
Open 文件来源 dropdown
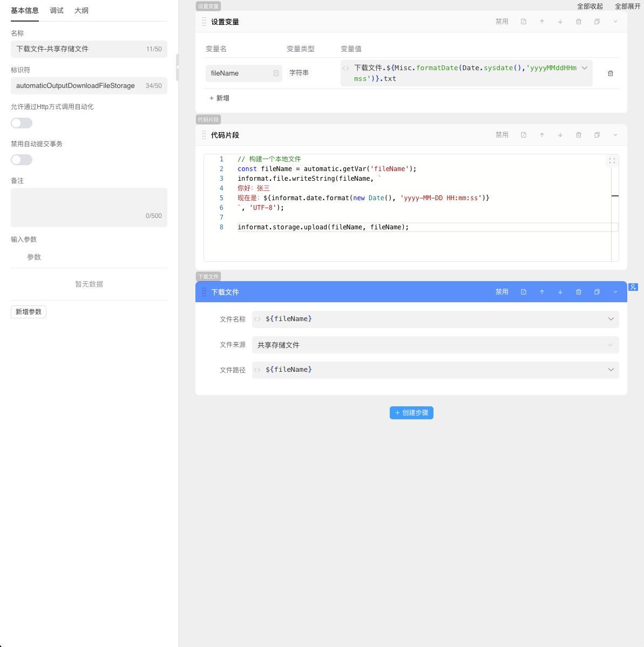435,345
